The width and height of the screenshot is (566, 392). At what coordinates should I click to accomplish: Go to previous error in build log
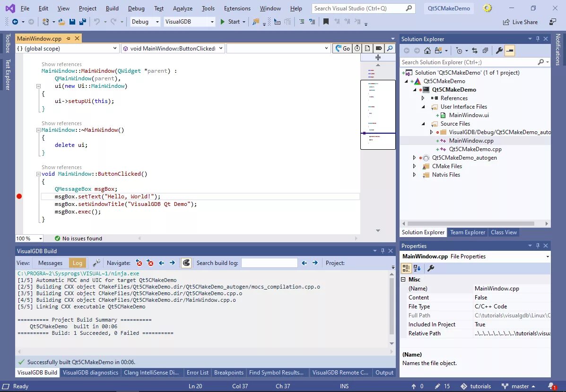pyautogui.click(x=139, y=263)
